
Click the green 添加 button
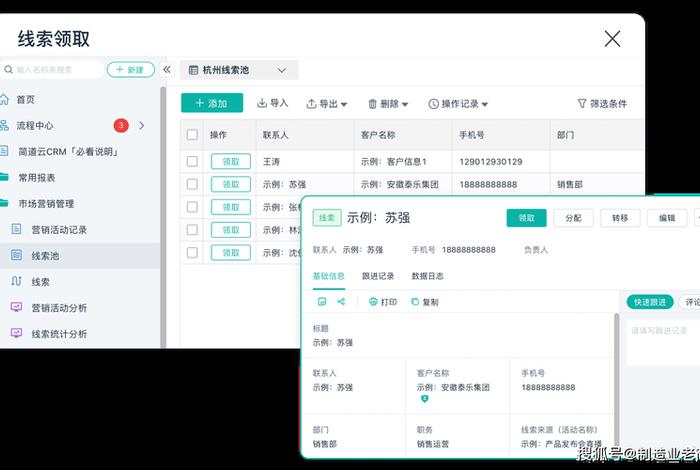(x=212, y=103)
